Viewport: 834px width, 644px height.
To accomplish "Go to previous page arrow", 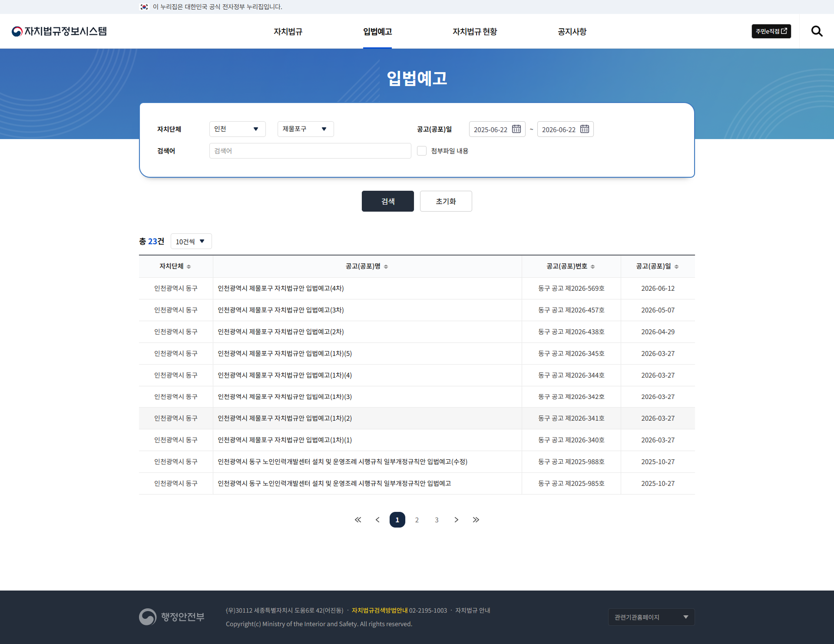I will click(377, 520).
